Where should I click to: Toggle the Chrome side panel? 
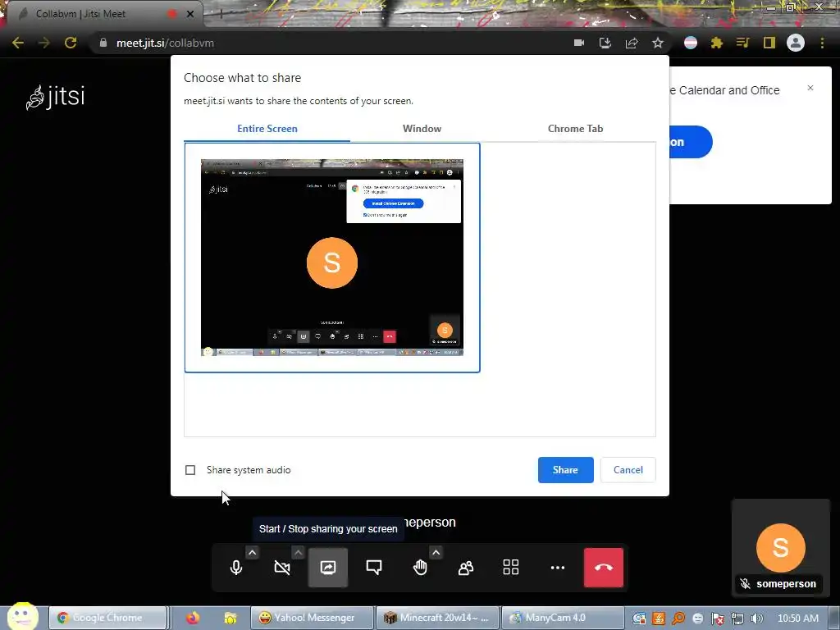tap(769, 43)
